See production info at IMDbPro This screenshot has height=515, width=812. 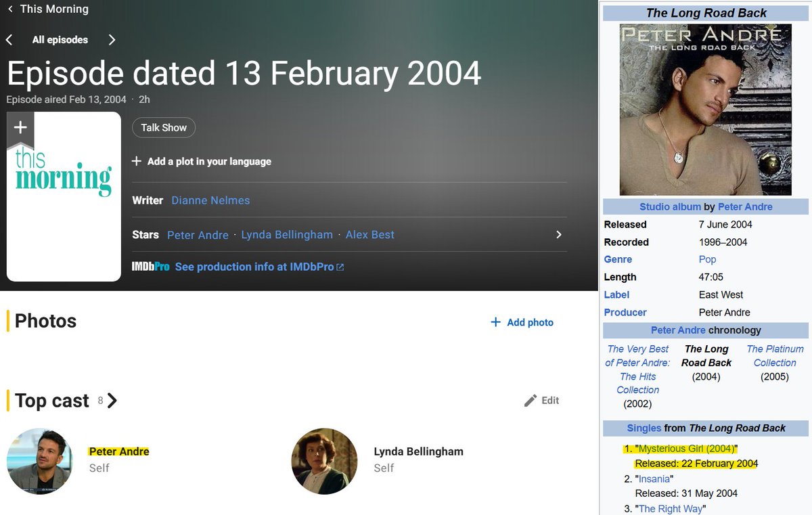click(254, 267)
